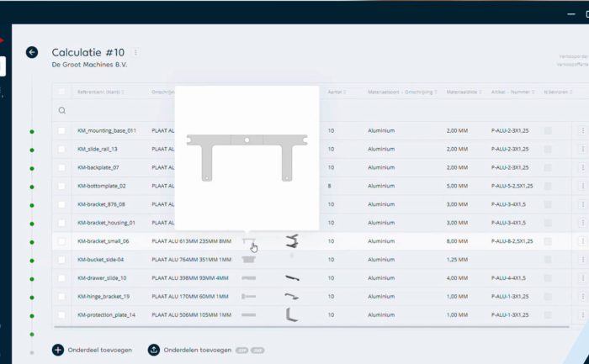The image size is (589, 364).
Task: Open the options menu beside Calculatie #10
Action: [x=135, y=53]
